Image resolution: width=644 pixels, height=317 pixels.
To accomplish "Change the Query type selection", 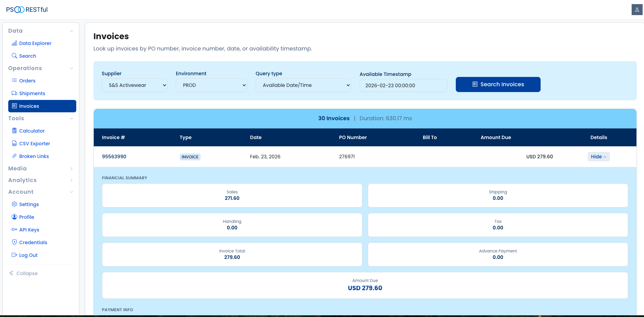I will click(x=303, y=85).
